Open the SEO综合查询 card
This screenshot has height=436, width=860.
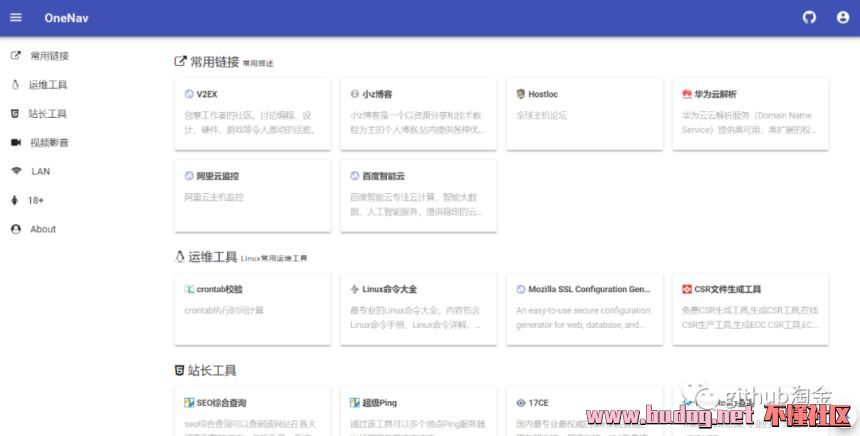coord(253,411)
